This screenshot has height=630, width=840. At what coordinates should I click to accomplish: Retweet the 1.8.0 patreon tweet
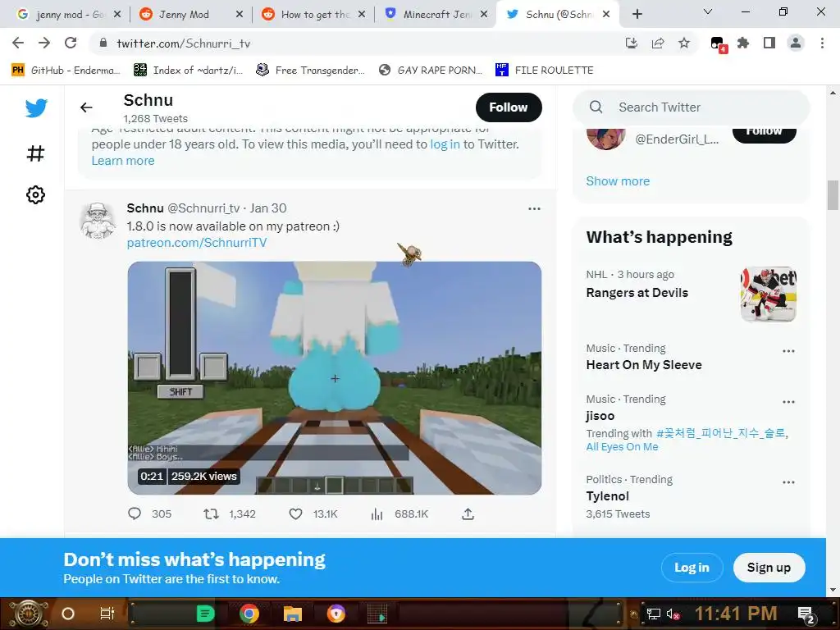coord(211,514)
